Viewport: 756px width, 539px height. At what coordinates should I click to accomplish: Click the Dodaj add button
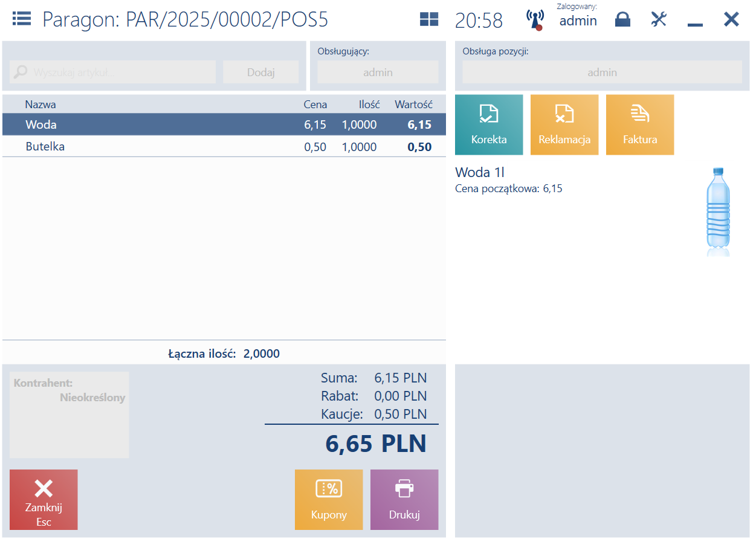(261, 72)
